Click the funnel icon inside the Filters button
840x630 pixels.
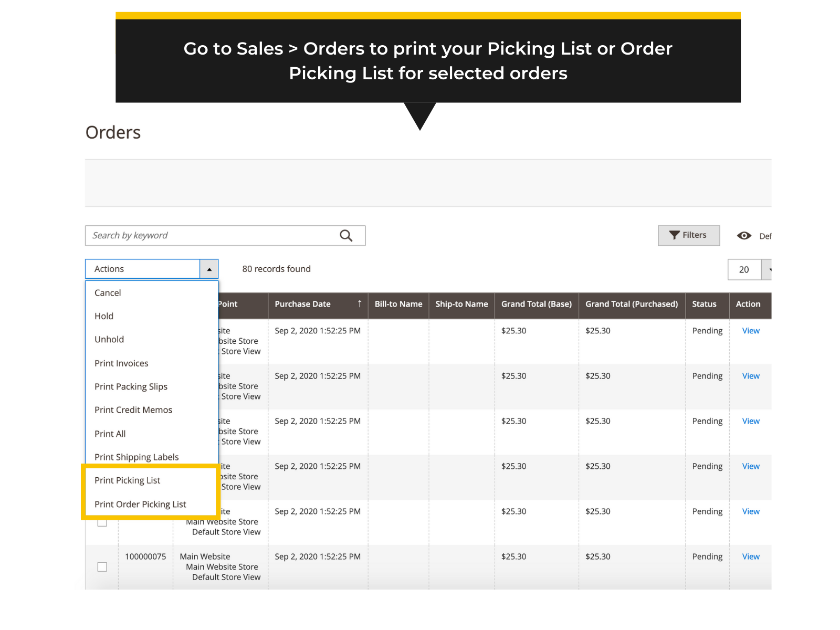point(675,235)
